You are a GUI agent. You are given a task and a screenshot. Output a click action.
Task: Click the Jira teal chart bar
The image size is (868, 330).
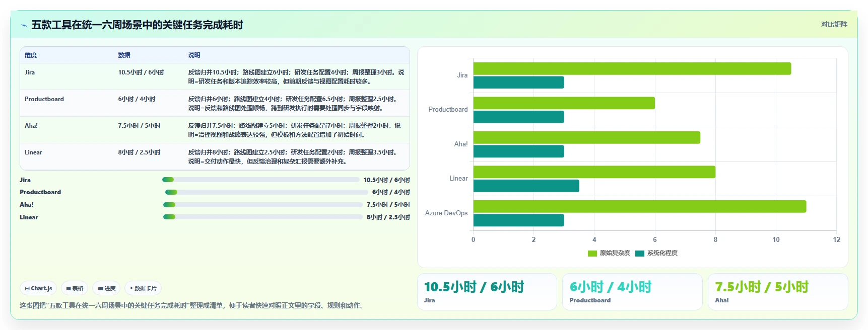coord(519,82)
